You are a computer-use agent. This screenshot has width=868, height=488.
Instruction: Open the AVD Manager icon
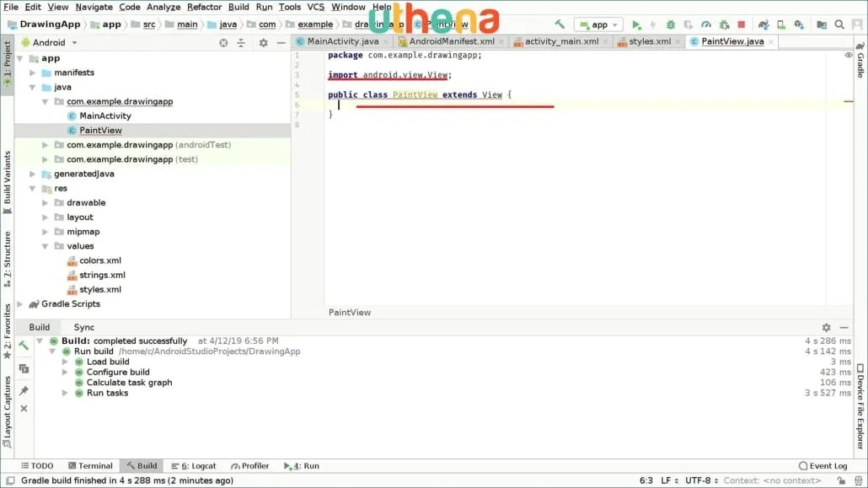(x=781, y=24)
